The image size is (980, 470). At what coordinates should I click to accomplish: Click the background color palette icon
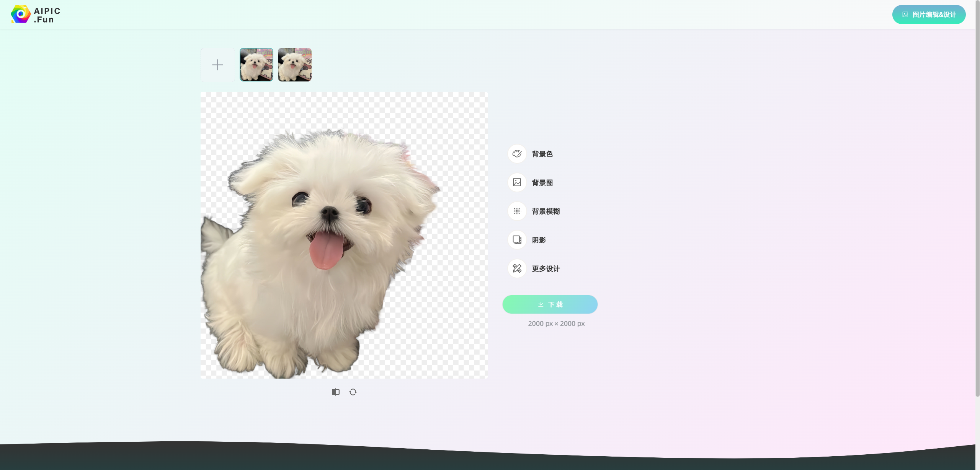[517, 154]
